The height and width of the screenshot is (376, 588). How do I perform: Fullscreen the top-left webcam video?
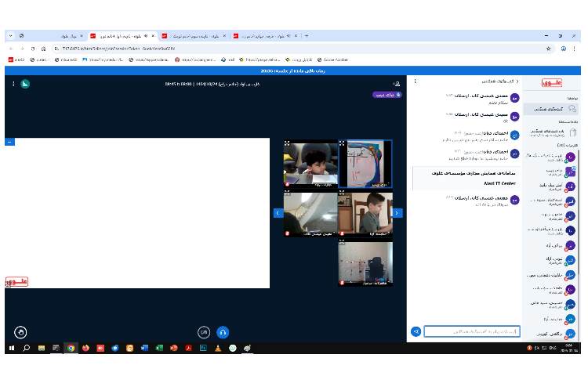(288, 144)
